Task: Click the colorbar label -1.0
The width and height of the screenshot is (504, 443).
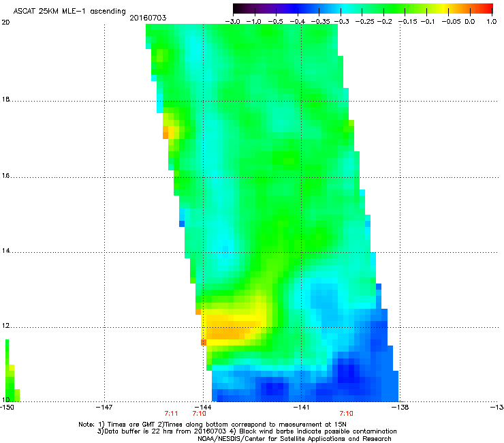Action: click(x=254, y=22)
